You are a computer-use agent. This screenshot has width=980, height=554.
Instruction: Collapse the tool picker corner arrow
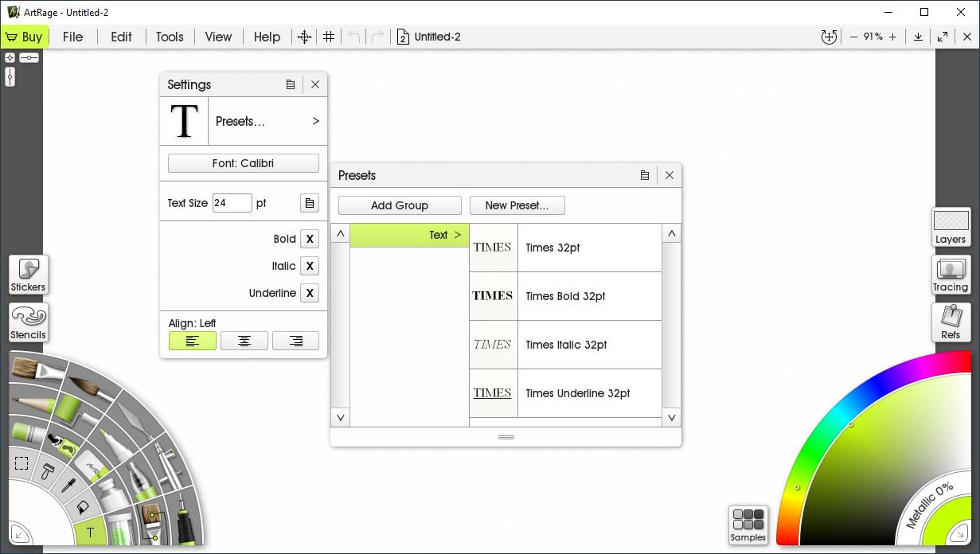coord(21,533)
